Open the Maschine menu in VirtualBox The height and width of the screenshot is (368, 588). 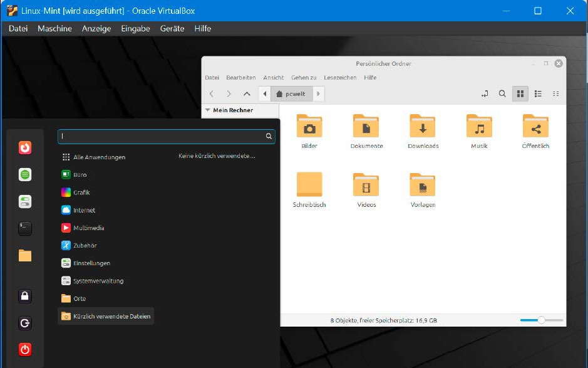[54, 28]
